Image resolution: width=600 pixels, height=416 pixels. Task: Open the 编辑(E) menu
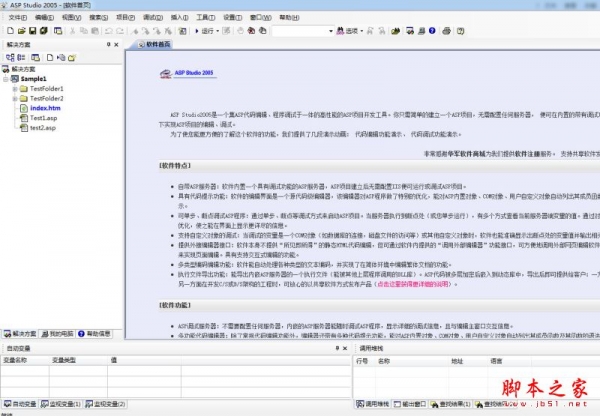point(44,18)
